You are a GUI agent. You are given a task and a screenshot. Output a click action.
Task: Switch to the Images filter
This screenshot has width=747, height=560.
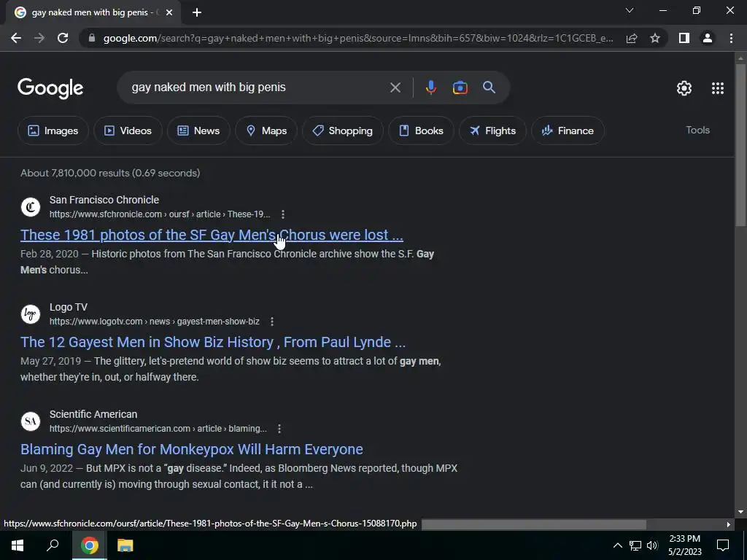[53, 131]
